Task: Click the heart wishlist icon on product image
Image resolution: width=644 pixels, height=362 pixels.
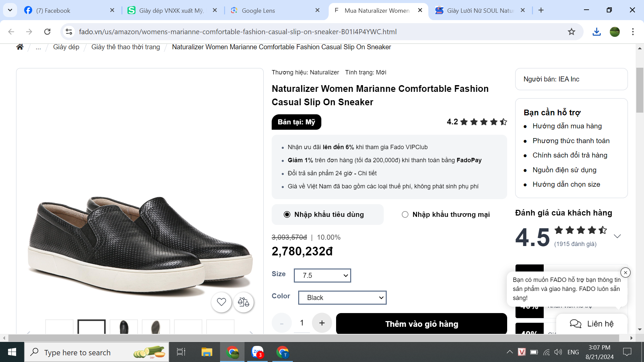Action: [221, 302]
